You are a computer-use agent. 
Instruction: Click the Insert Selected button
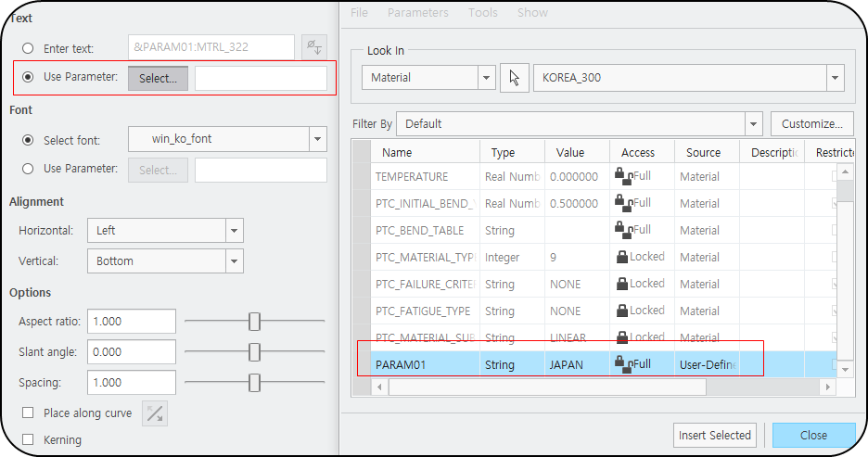click(715, 436)
